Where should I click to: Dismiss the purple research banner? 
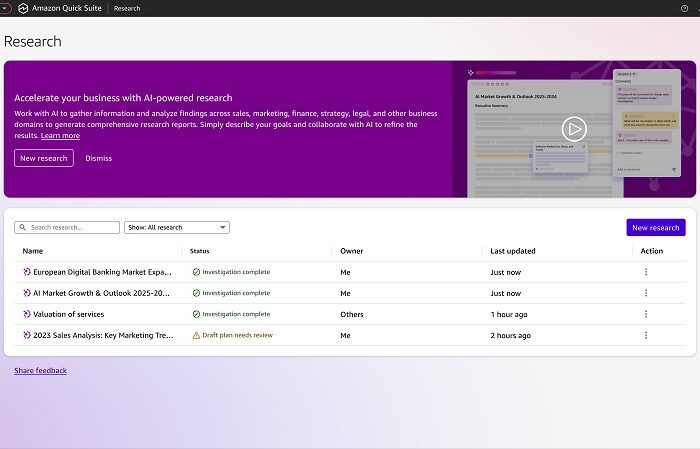coord(99,158)
